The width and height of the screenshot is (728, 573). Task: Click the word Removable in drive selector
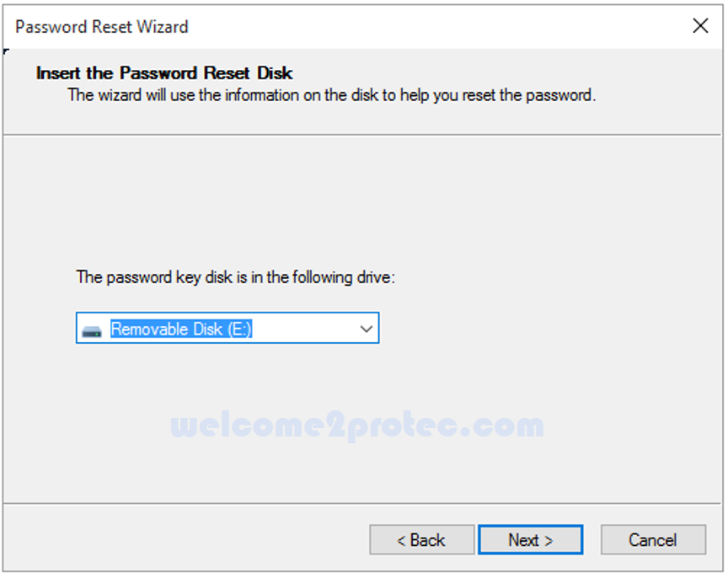[x=151, y=329]
